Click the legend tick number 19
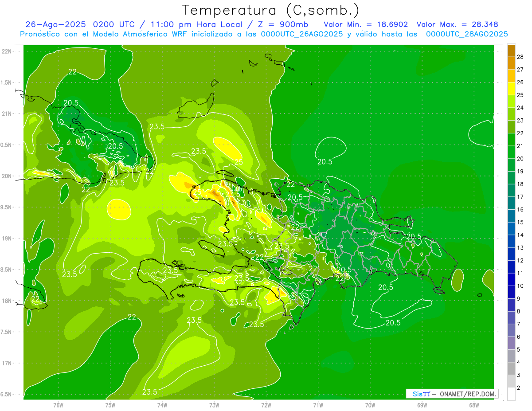 520,171
